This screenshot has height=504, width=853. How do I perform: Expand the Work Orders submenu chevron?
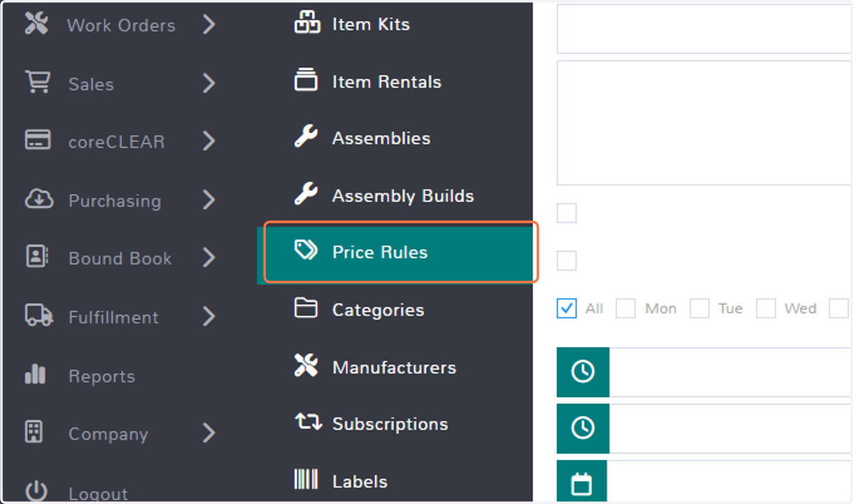[x=208, y=25]
